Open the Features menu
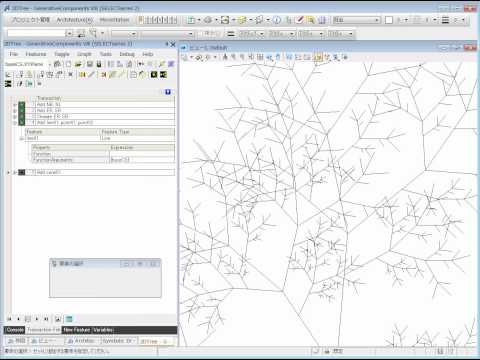480x360 pixels. [x=36, y=54]
